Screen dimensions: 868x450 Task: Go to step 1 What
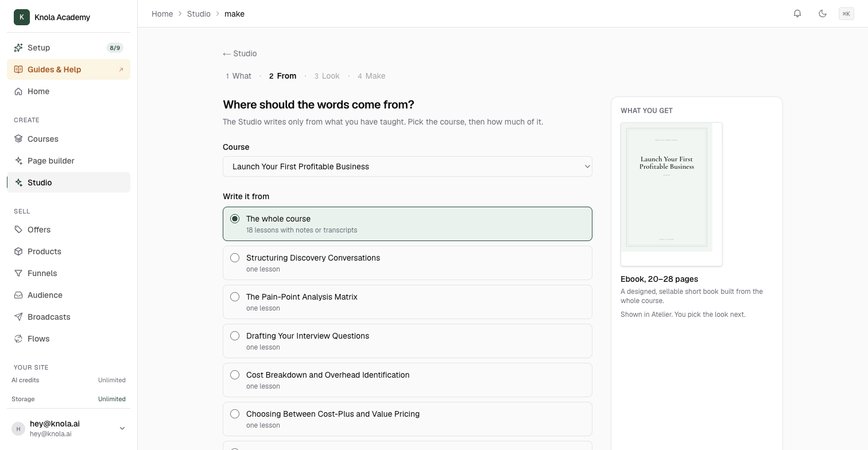click(238, 76)
